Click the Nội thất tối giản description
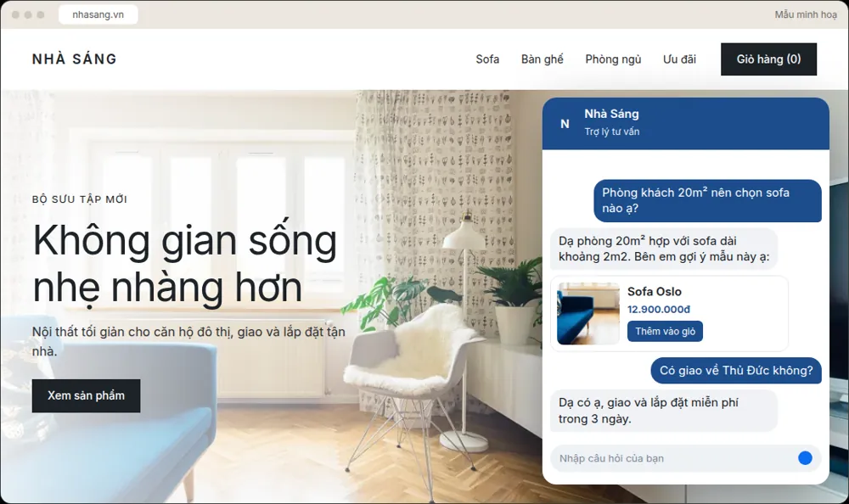Image resolution: width=849 pixels, height=504 pixels. 188,341
